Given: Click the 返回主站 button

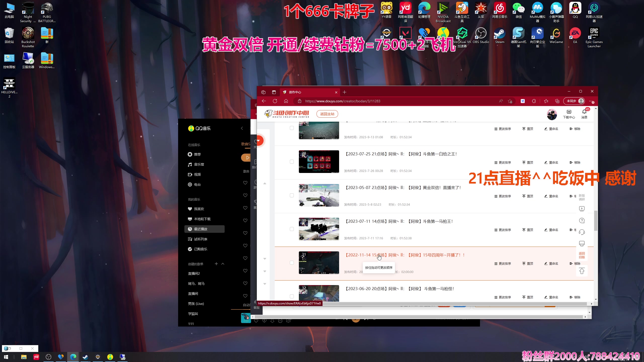Looking at the screenshot, I should (x=327, y=114).
